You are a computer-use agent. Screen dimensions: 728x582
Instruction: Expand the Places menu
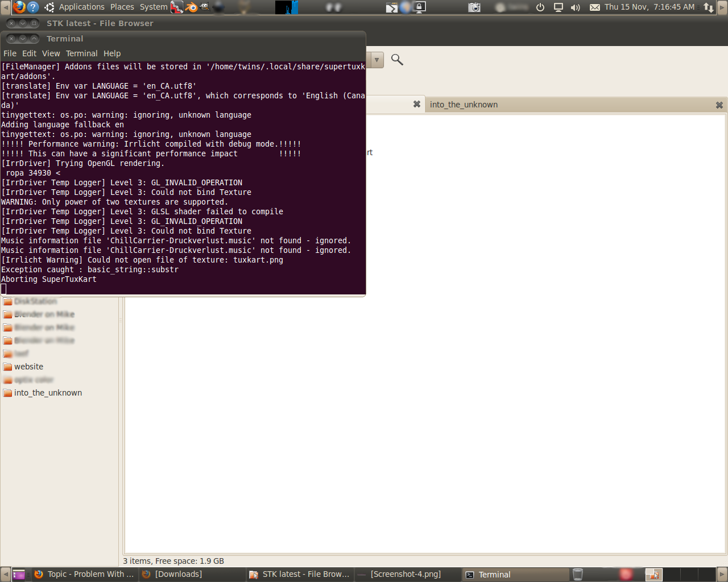tap(122, 7)
